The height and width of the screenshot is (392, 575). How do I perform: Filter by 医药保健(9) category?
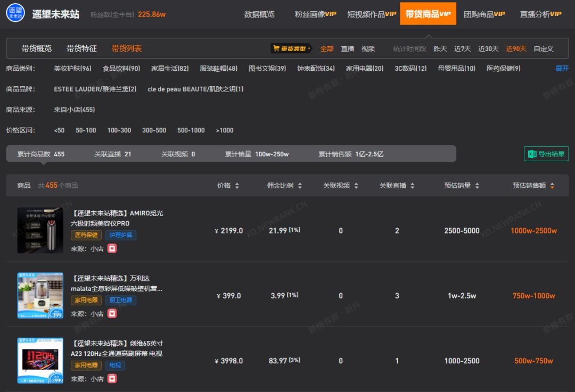tap(504, 69)
